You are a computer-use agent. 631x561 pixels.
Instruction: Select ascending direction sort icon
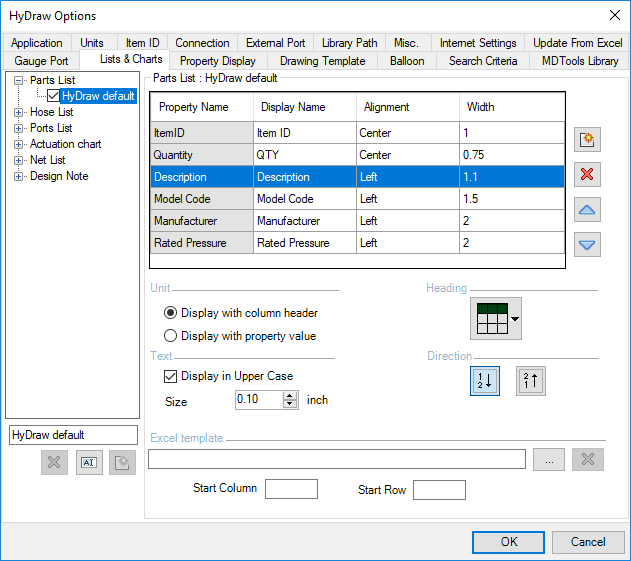point(485,381)
